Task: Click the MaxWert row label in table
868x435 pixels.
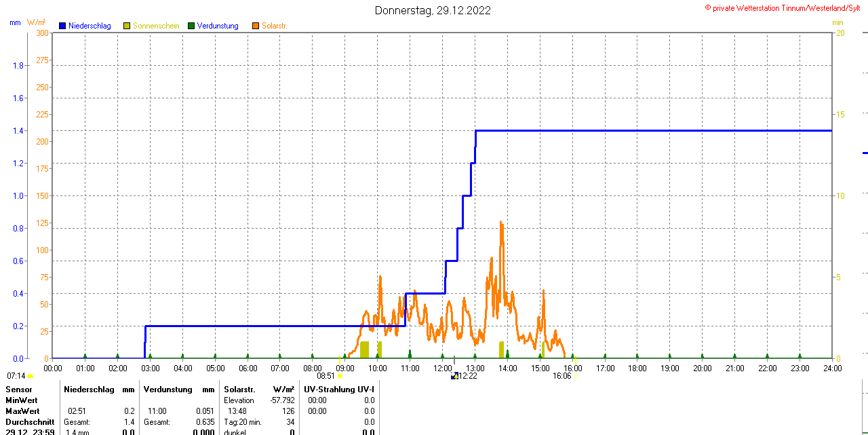Action: [x=22, y=411]
